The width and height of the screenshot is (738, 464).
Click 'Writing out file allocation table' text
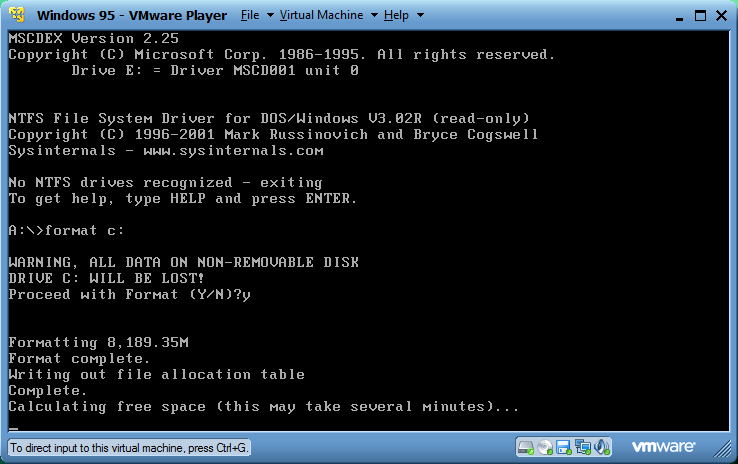[x=156, y=375]
